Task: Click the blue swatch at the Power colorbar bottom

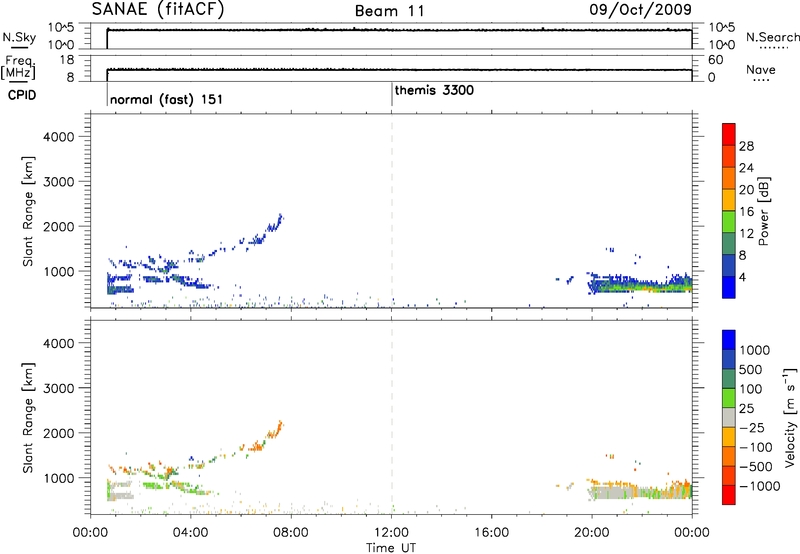Action: click(729, 287)
